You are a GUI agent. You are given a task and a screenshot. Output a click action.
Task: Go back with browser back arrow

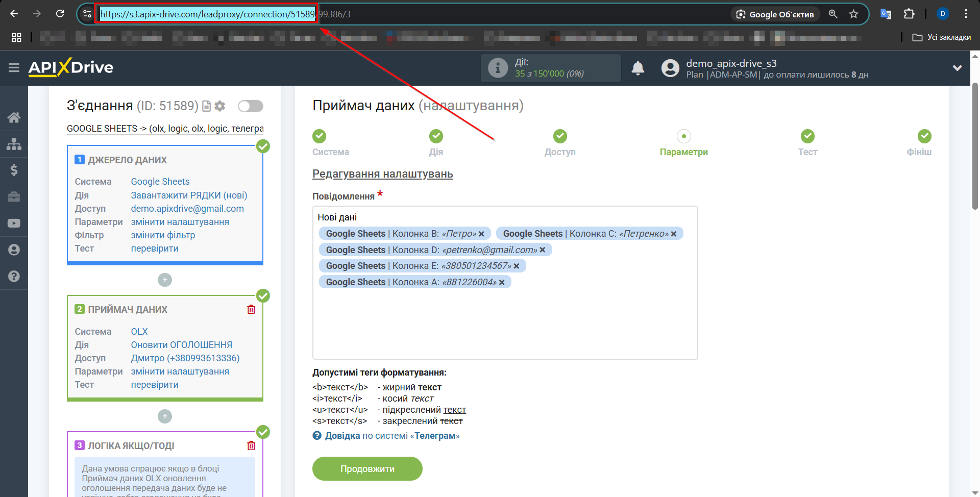click(x=14, y=14)
